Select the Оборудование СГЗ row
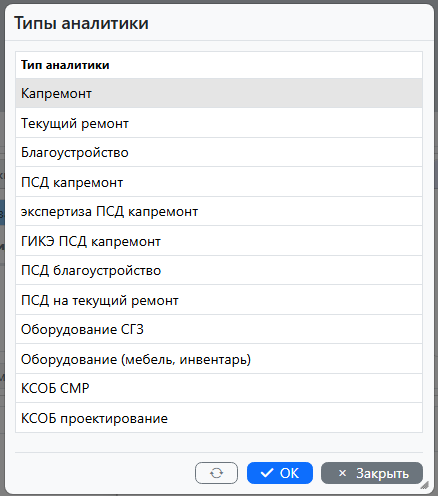This screenshot has width=438, height=496. coord(219,329)
